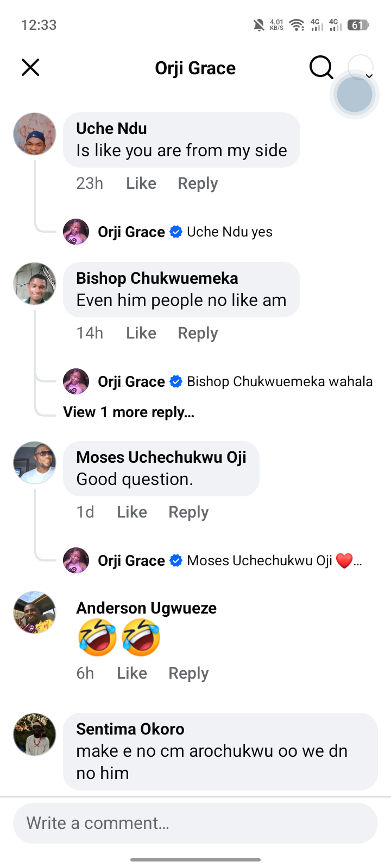391x868 pixels.
Task: Like Uche Ndu's comment
Action: pos(141,183)
